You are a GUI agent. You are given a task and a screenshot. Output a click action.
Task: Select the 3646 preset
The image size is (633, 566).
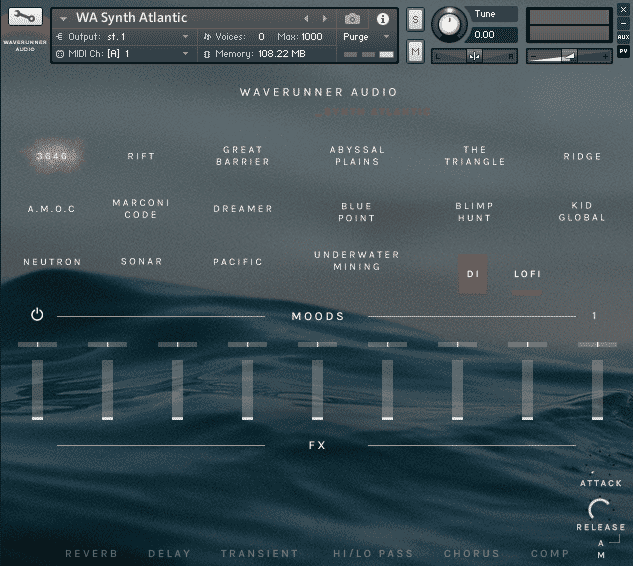coord(52,156)
